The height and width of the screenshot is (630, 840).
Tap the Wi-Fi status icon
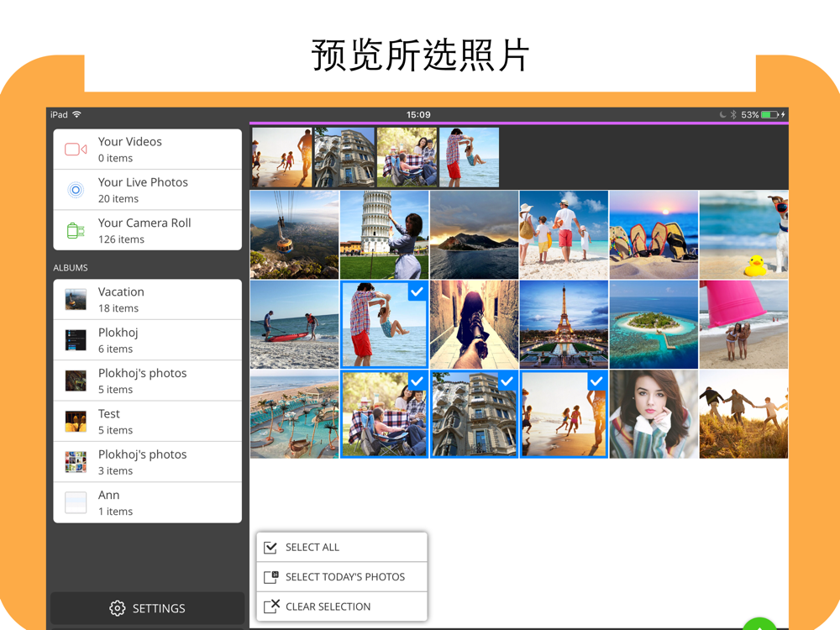pos(77,114)
